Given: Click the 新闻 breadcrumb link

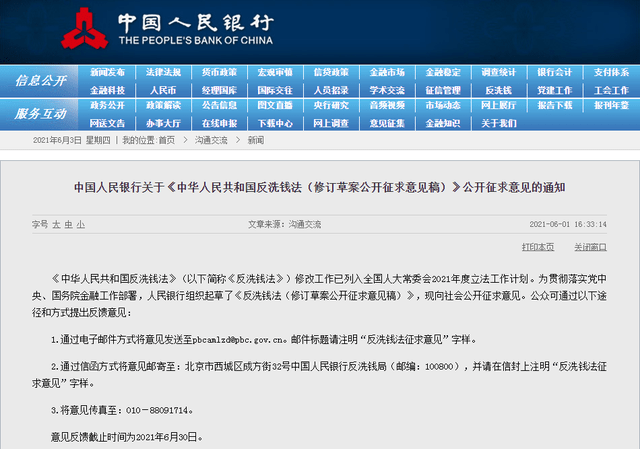Looking at the screenshot, I should [256, 140].
